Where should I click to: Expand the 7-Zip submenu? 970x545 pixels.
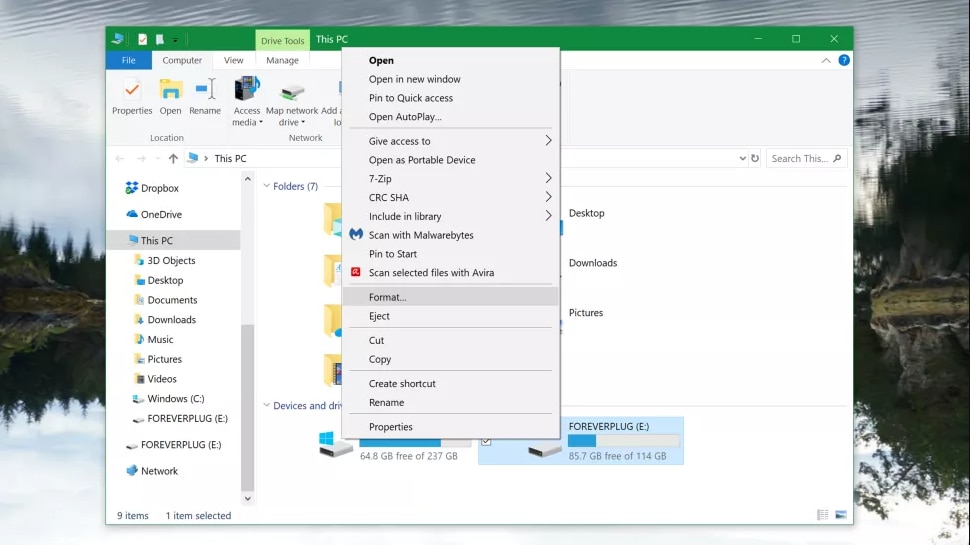pyautogui.click(x=548, y=178)
